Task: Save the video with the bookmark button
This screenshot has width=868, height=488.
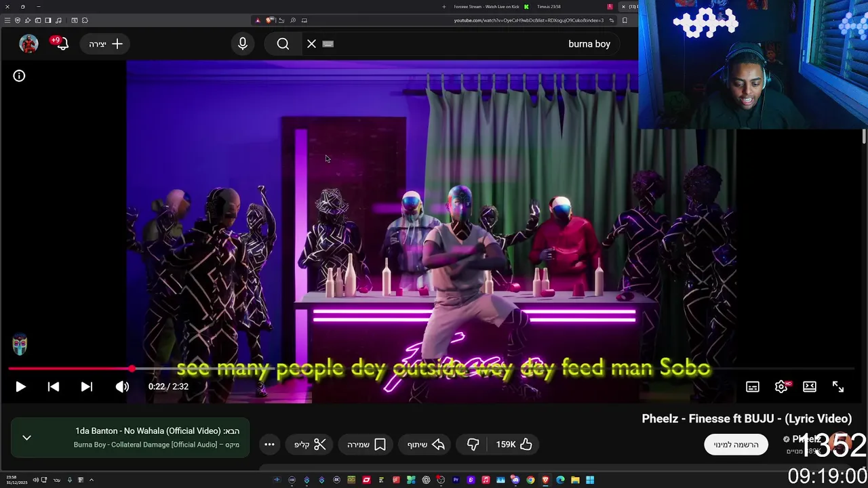Action: pyautogui.click(x=366, y=445)
